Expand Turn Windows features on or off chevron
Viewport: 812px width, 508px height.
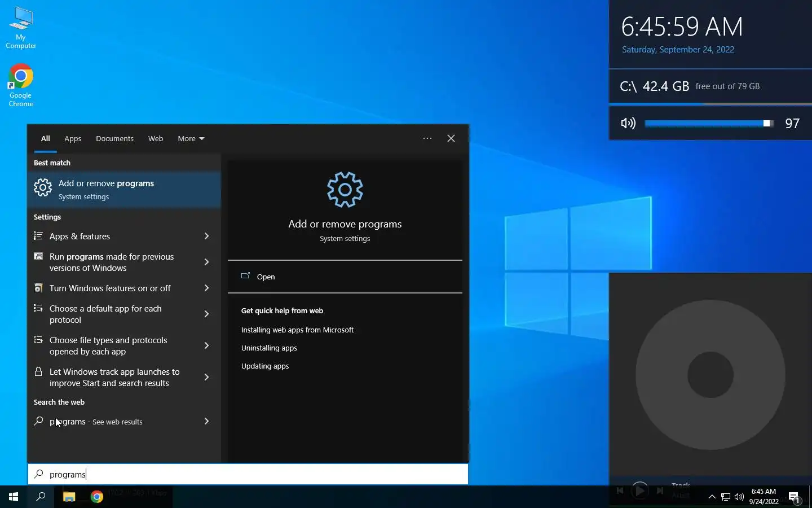[x=206, y=288]
